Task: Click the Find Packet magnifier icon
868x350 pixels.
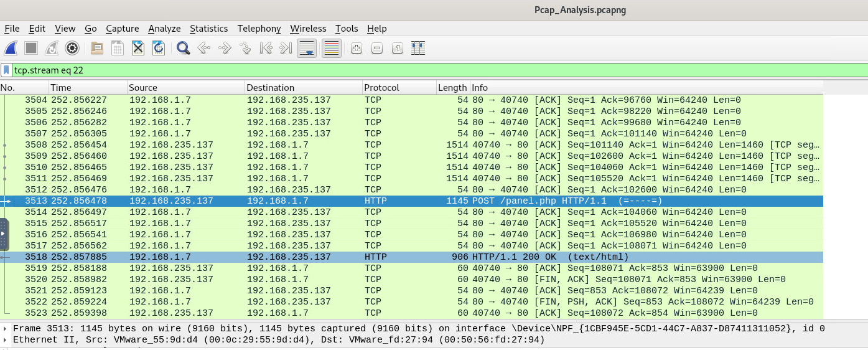Action: point(183,48)
